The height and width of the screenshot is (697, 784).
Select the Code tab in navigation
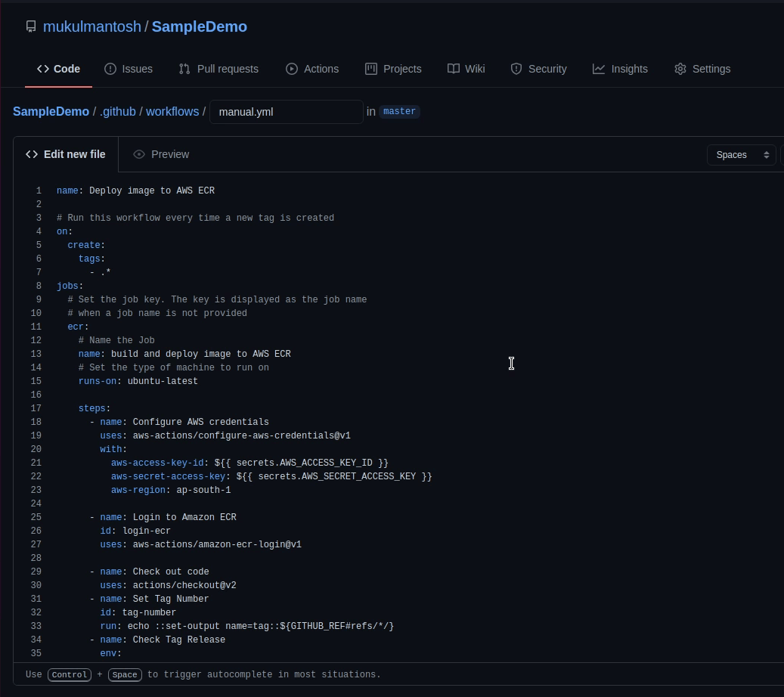[58, 69]
